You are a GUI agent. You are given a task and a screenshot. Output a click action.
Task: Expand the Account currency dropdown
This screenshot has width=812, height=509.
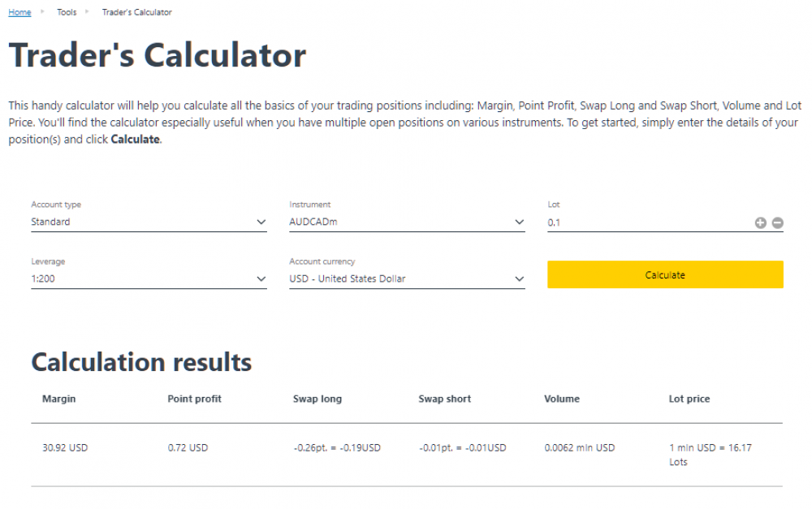coord(407,278)
